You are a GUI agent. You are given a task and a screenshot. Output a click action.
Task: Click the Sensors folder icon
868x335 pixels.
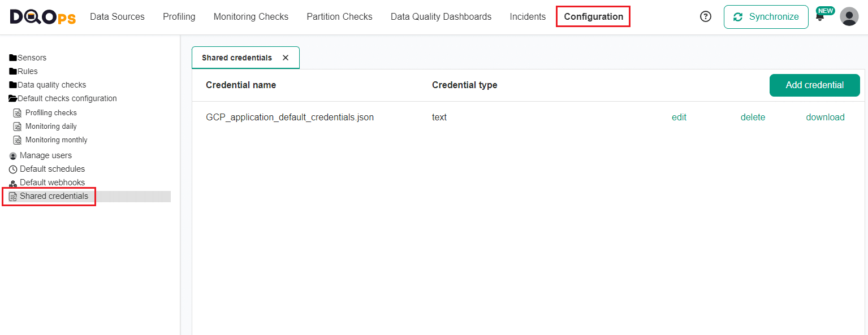point(13,58)
